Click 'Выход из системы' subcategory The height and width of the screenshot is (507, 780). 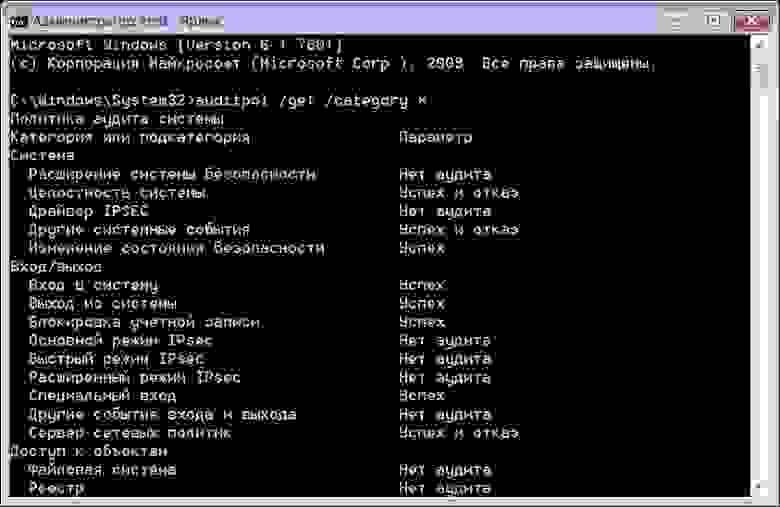102,304
